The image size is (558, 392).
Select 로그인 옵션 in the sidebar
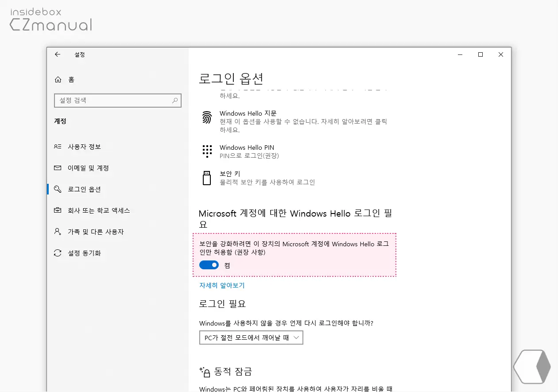click(x=84, y=189)
